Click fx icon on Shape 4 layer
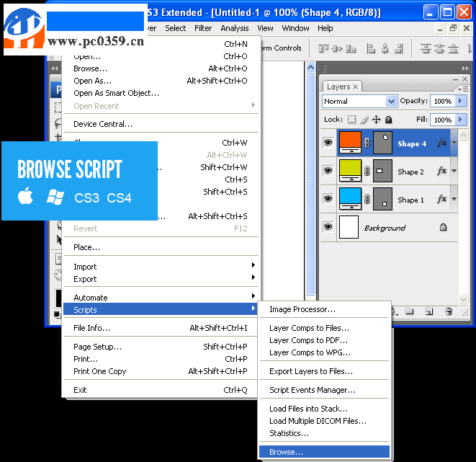The width and height of the screenshot is (476, 462). pyautogui.click(x=441, y=143)
